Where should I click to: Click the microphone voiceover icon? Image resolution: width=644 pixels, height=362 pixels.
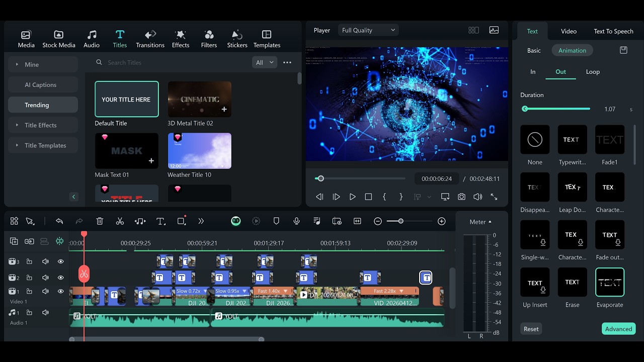point(297,221)
